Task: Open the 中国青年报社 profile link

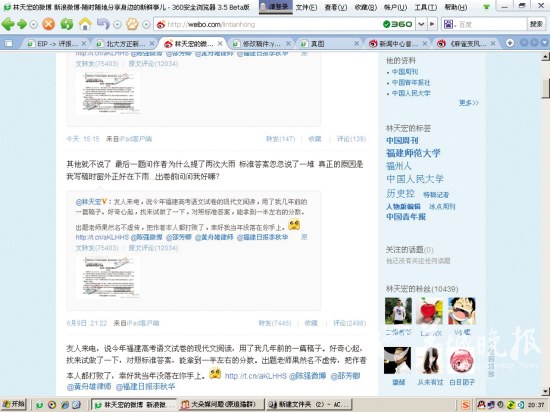Action: pos(411,82)
